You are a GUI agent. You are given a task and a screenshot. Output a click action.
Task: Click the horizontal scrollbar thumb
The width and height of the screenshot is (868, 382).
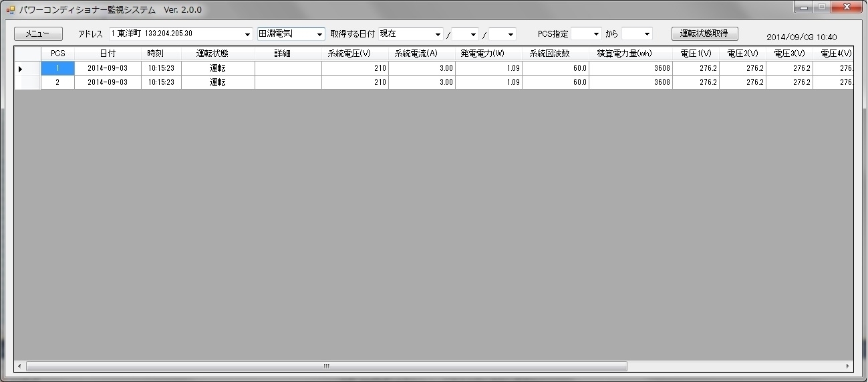pos(326,366)
